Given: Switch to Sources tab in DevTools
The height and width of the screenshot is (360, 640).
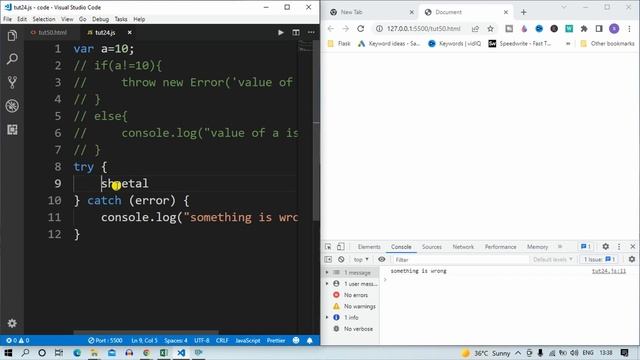Looking at the screenshot, I should 432,247.
